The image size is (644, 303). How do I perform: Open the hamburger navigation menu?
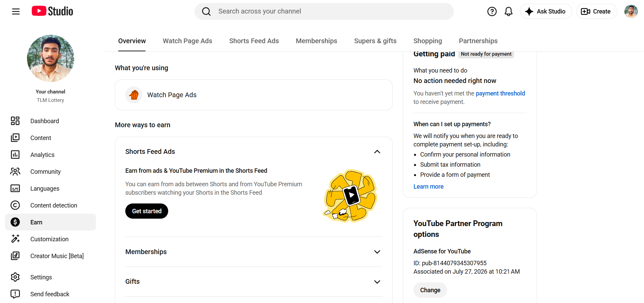tap(16, 11)
